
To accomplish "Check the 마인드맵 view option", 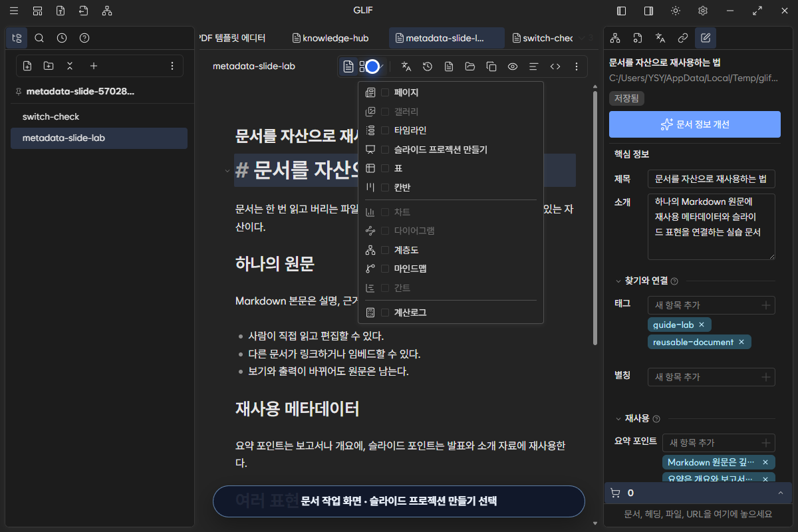I will click(385, 269).
